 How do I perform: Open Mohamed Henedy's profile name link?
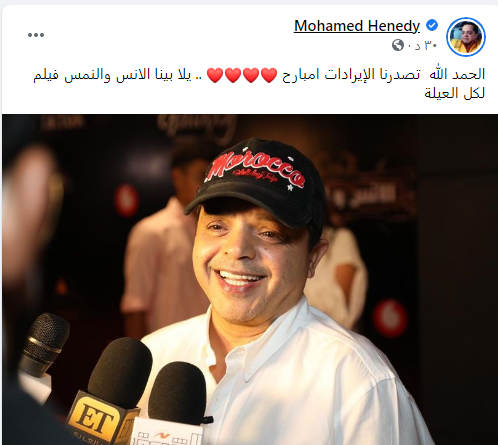point(357,26)
